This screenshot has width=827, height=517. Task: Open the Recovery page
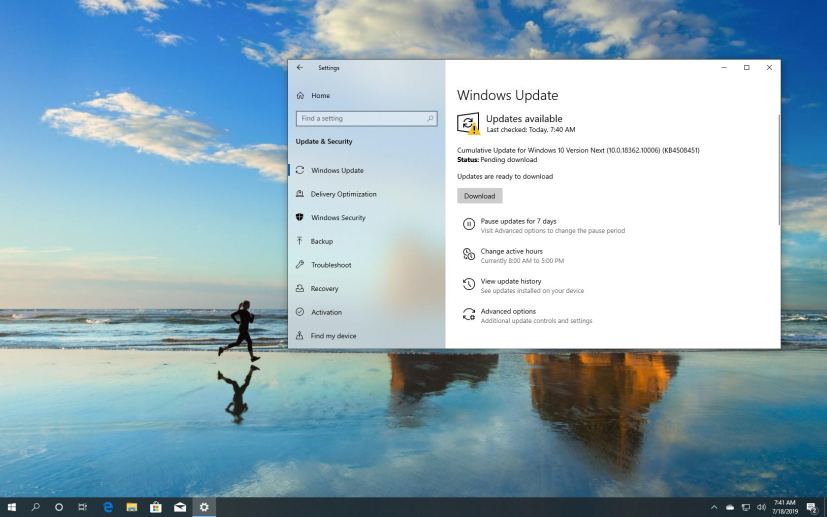coord(324,289)
